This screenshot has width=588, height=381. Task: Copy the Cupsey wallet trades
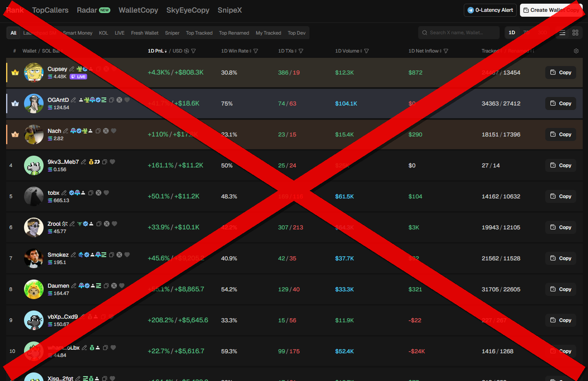point(561,73)
